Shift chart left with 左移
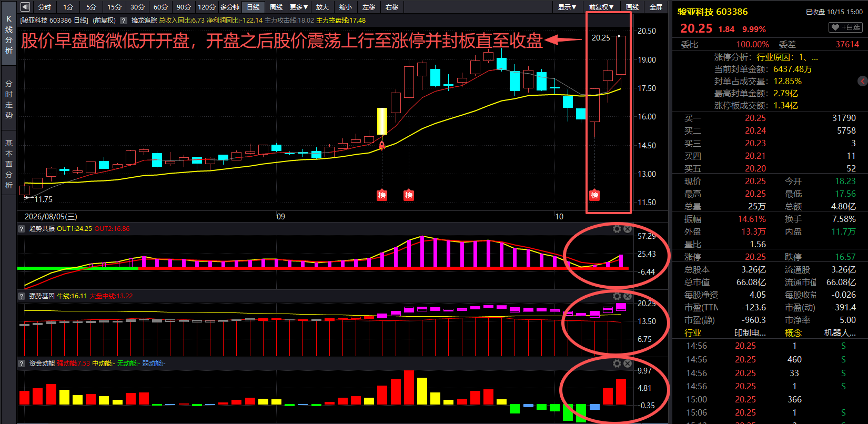The width and height of the screenshot is (868, 424). [369, 7]
